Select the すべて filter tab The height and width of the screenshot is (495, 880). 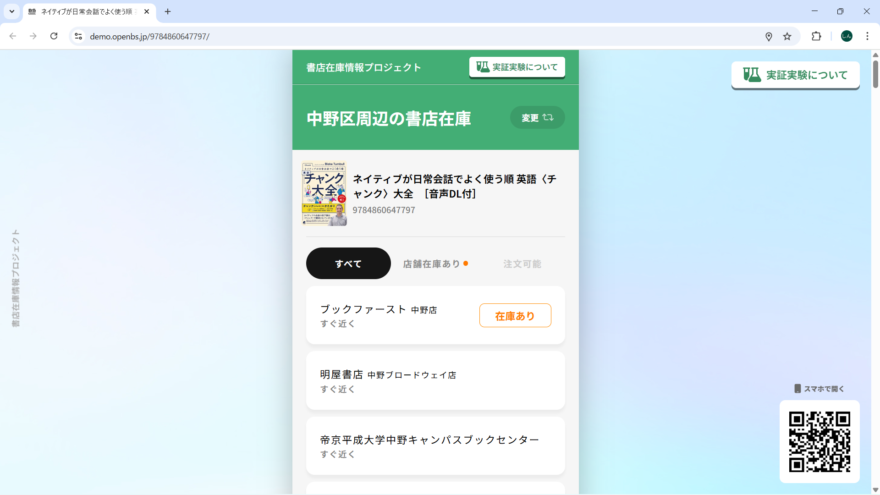pyautogui.click(x=348, y=264)
